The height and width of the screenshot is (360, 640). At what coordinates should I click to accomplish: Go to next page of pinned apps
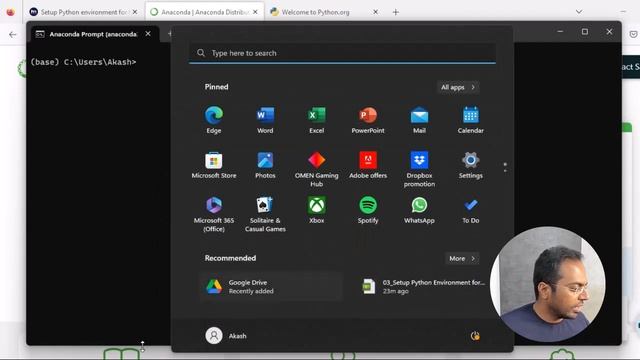point(505,171)
